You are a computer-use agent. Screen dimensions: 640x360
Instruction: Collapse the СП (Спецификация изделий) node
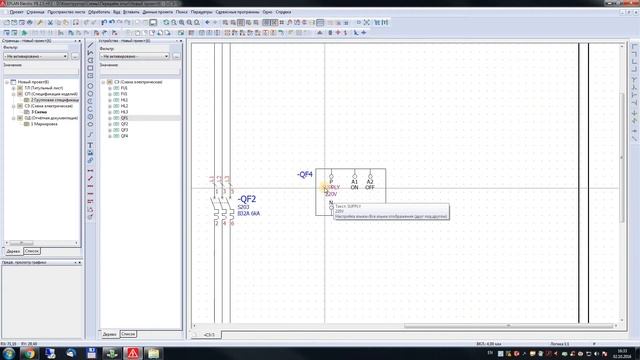pyautogui.click(x=13, y=94)
